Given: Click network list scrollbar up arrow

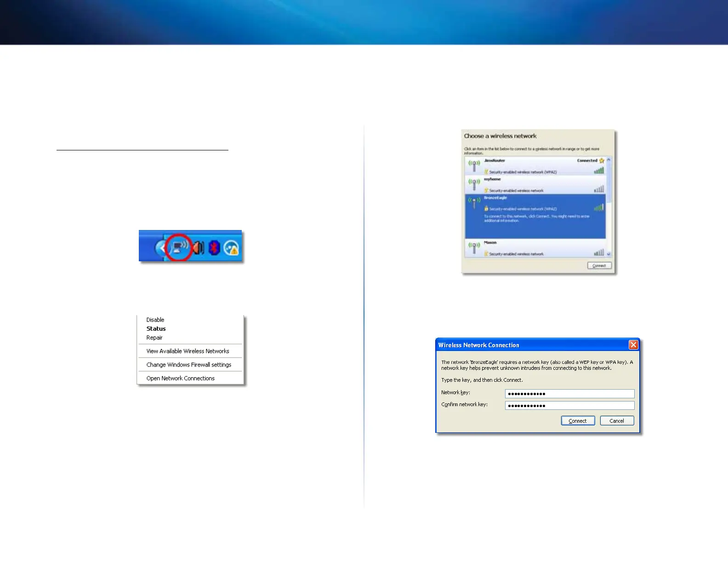Looking at the screenshot, I should tap(609, 160).
